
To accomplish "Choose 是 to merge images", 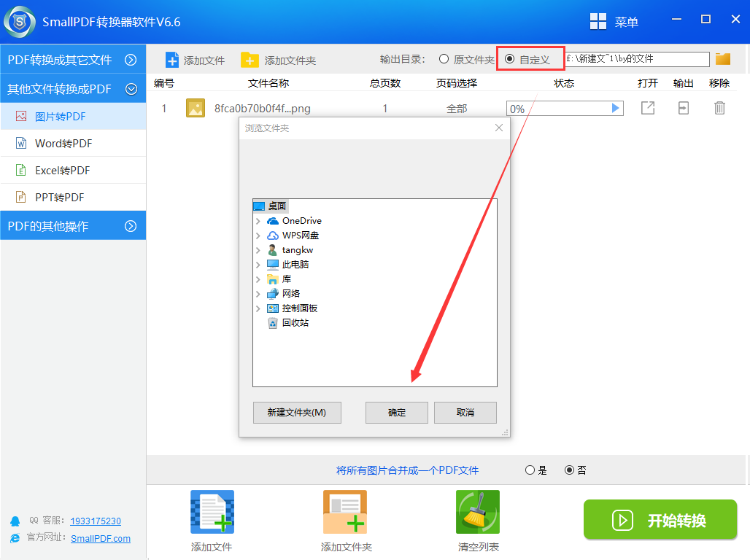I will (530, 470).
